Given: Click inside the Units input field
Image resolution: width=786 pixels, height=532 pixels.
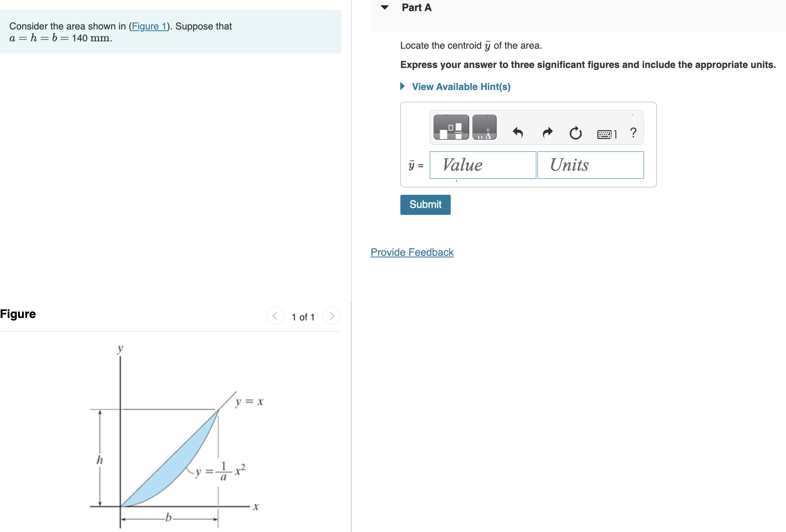Looking at the screenshot, I should tap(590, 165).
